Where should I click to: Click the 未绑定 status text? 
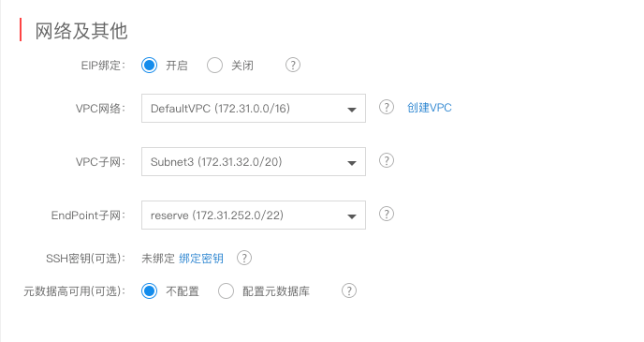pos(158,259)
